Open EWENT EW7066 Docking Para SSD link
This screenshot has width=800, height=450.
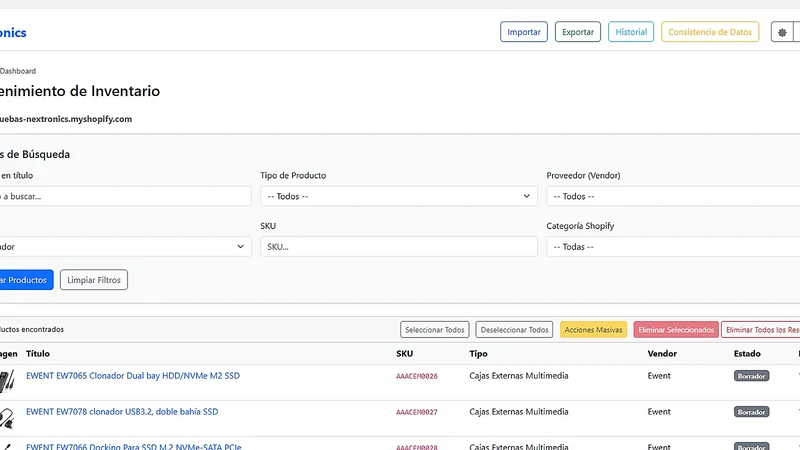134,446
